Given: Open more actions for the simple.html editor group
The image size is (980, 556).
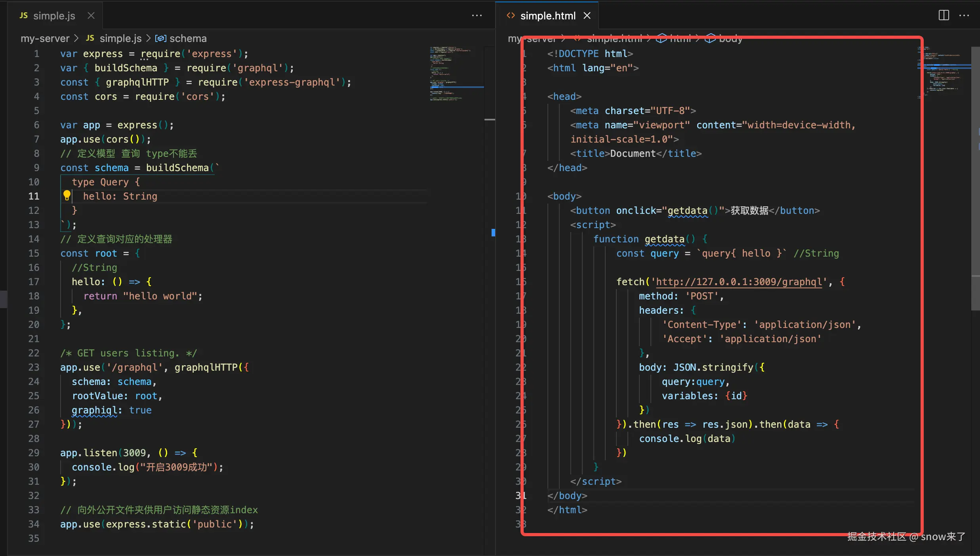Looking at the screenshot, I should 964,15.
